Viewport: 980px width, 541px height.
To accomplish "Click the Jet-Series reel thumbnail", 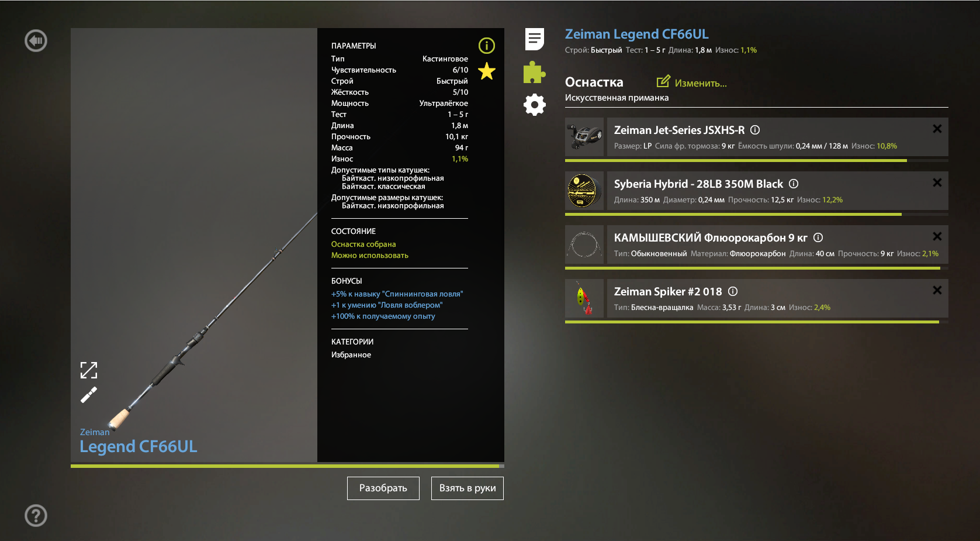I will [584, 137].
